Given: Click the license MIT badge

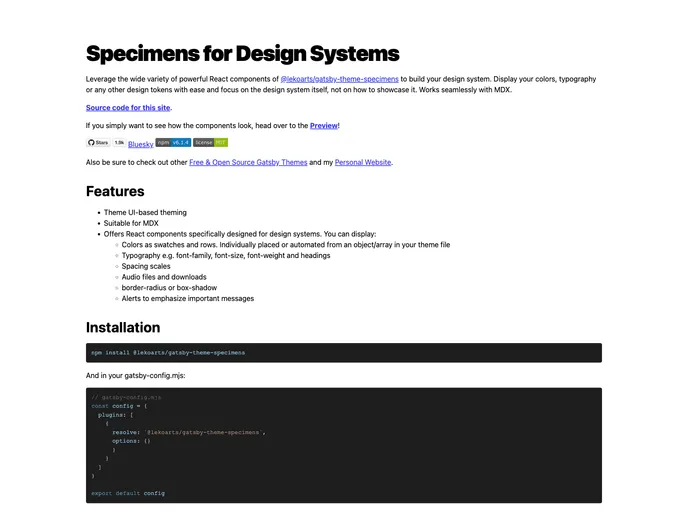Looking at the screenshot, I should [x=210, y=143].
